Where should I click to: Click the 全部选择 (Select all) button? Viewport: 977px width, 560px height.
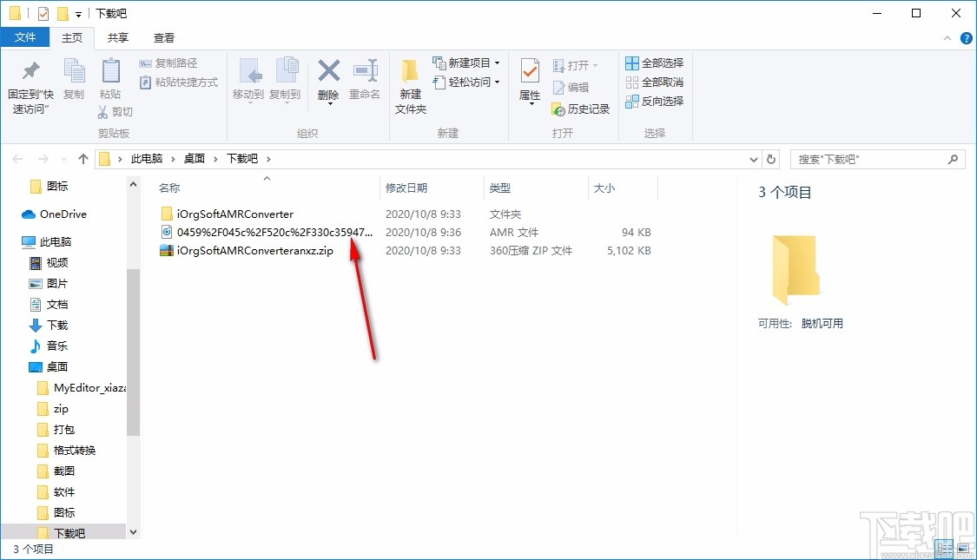(x=653, y=63)
